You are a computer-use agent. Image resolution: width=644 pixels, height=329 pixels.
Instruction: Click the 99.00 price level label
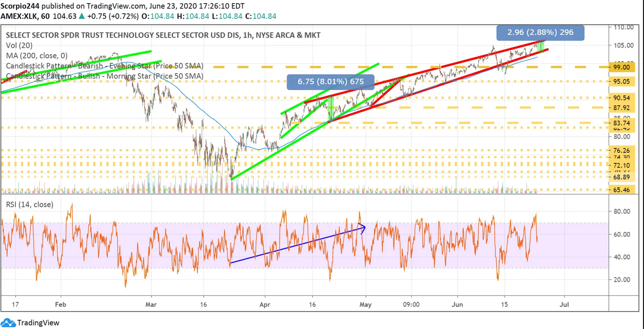click(621, 67)
